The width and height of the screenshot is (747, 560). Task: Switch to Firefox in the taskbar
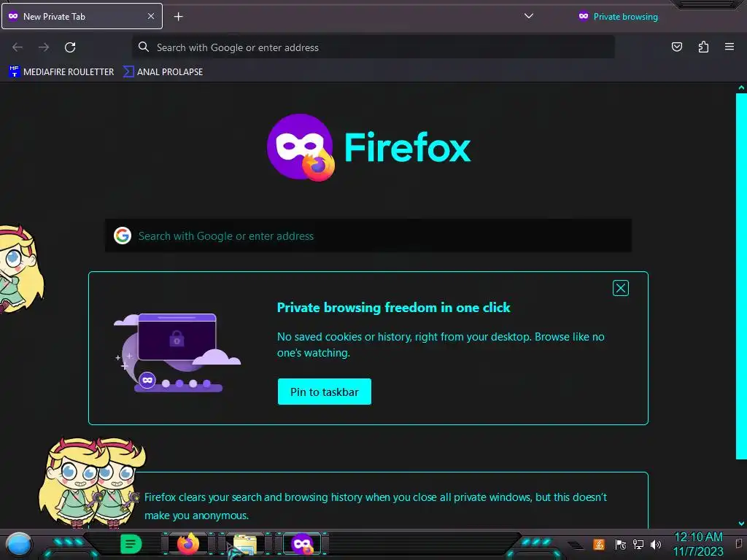pos(188,544)
